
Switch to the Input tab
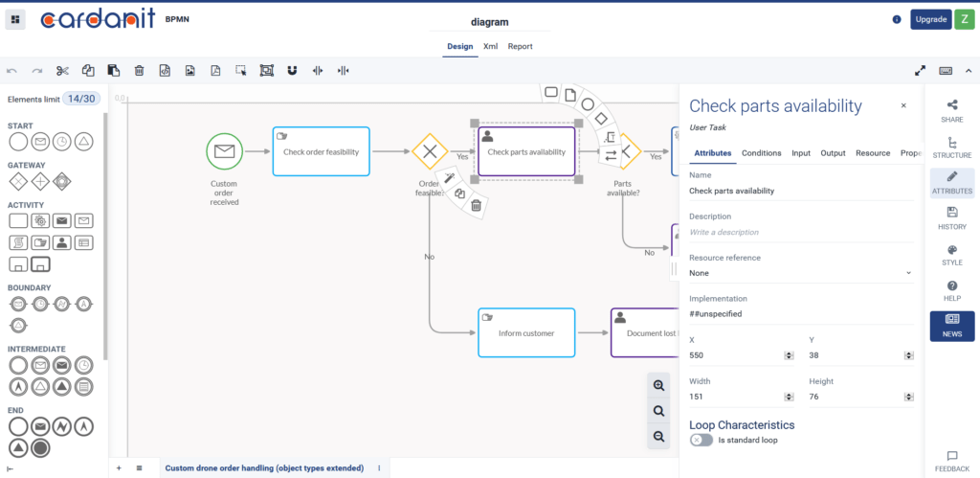click(x=801, y=153)
